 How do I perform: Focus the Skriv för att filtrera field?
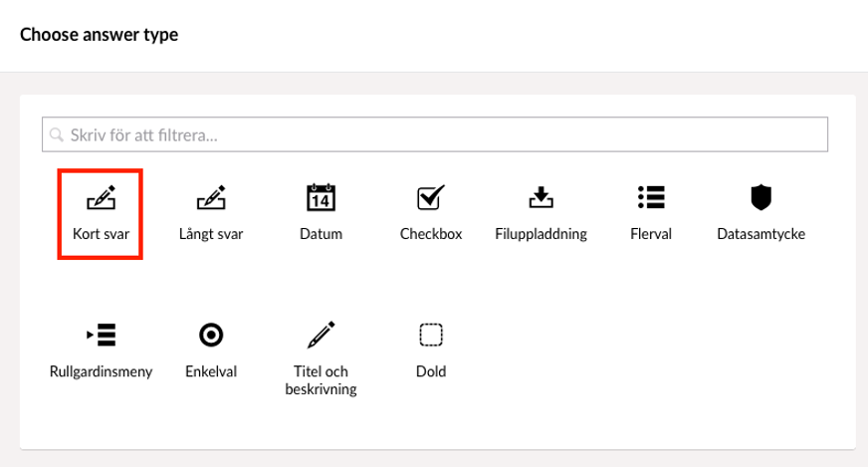click(x=435, y=134)
